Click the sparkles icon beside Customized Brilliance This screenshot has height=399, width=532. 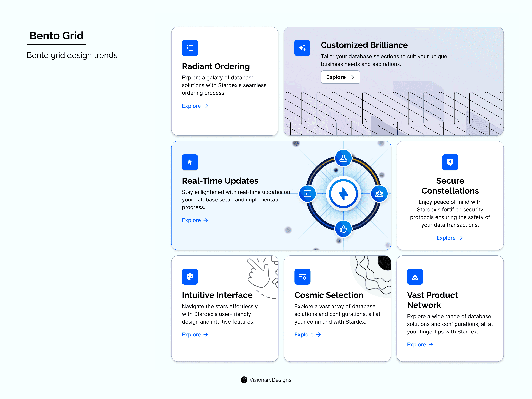coord(302,48)
